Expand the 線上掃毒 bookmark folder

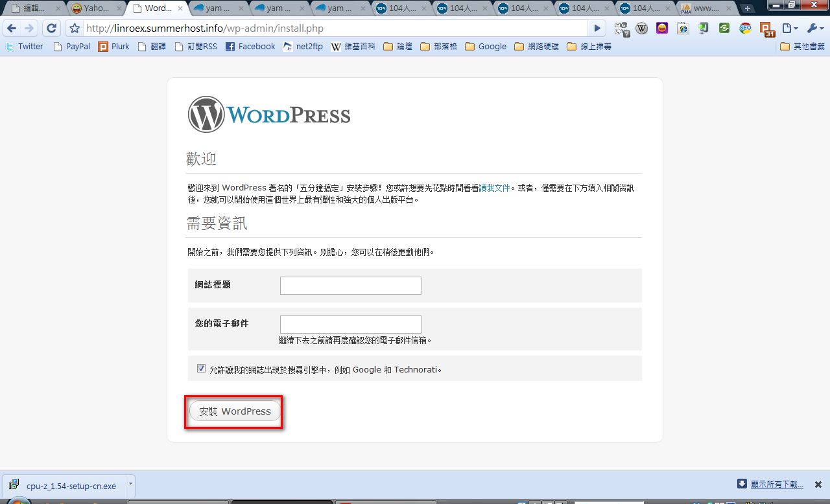point(589,47)
